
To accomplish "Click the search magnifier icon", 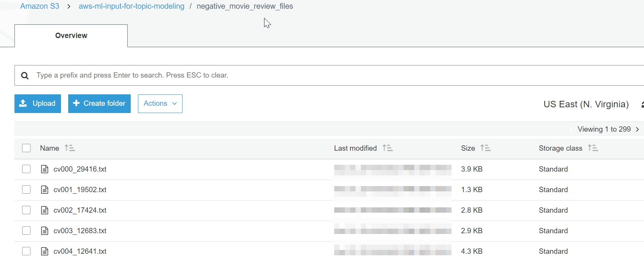I will click(25, 76).
